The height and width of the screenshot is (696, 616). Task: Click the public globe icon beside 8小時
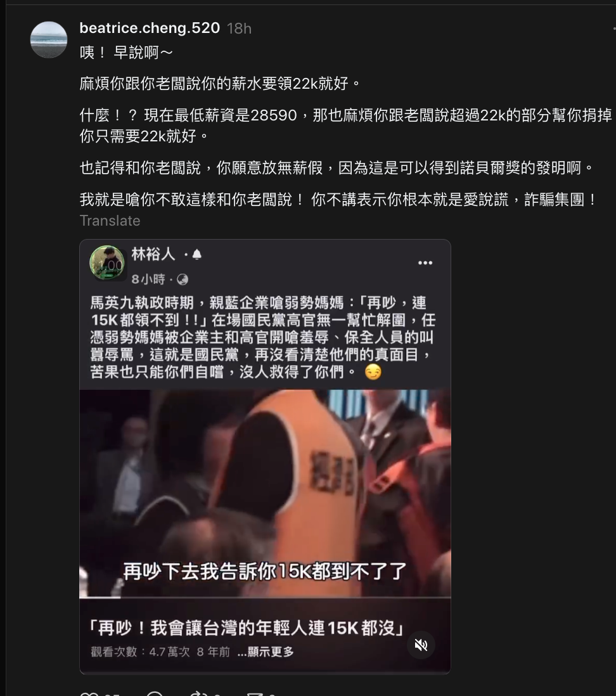(x=183, y=279)
